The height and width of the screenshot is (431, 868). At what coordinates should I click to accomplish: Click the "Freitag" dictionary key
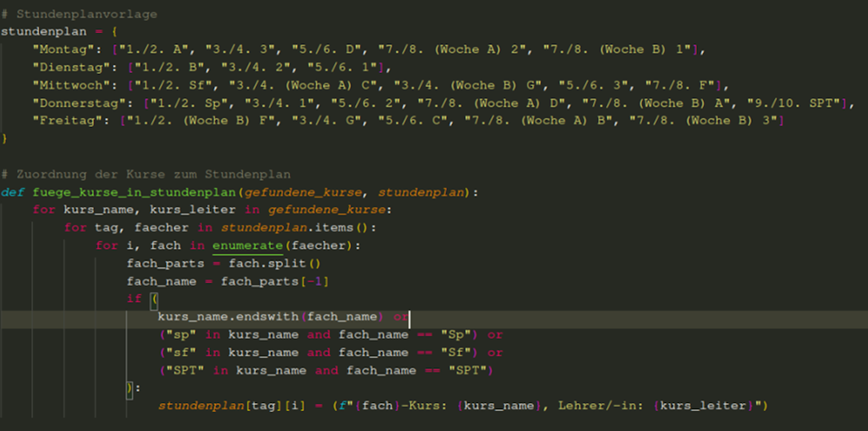[x=68, y=121]
